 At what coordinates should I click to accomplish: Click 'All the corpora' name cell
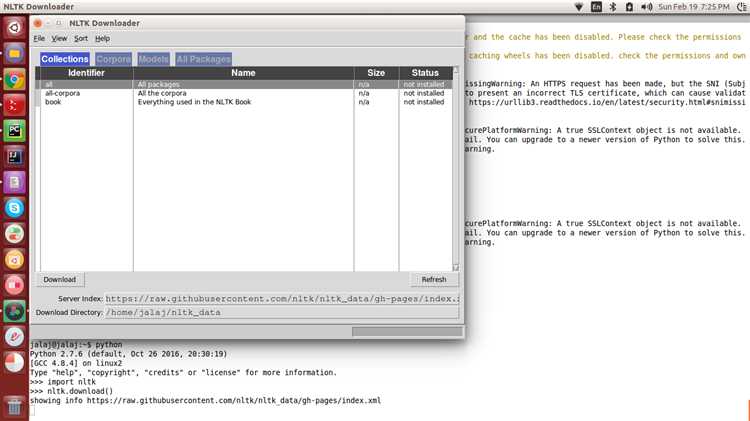pyautogui.click(x=162, y=93)
